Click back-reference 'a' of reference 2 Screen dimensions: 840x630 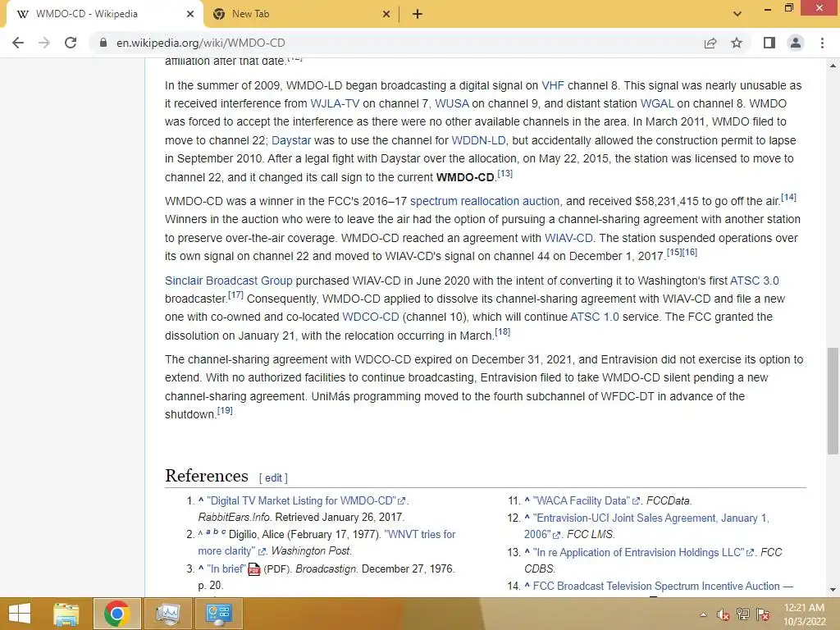tap(208, 532)
